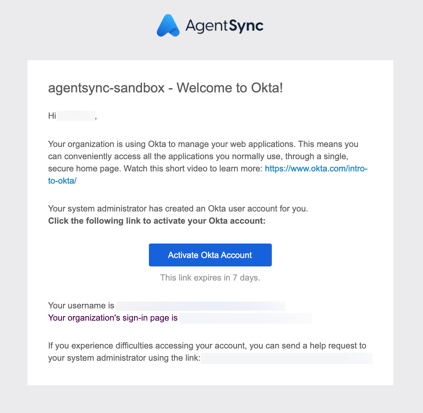
Task: Click the 'Your username is' label
Action: (81, 306)
